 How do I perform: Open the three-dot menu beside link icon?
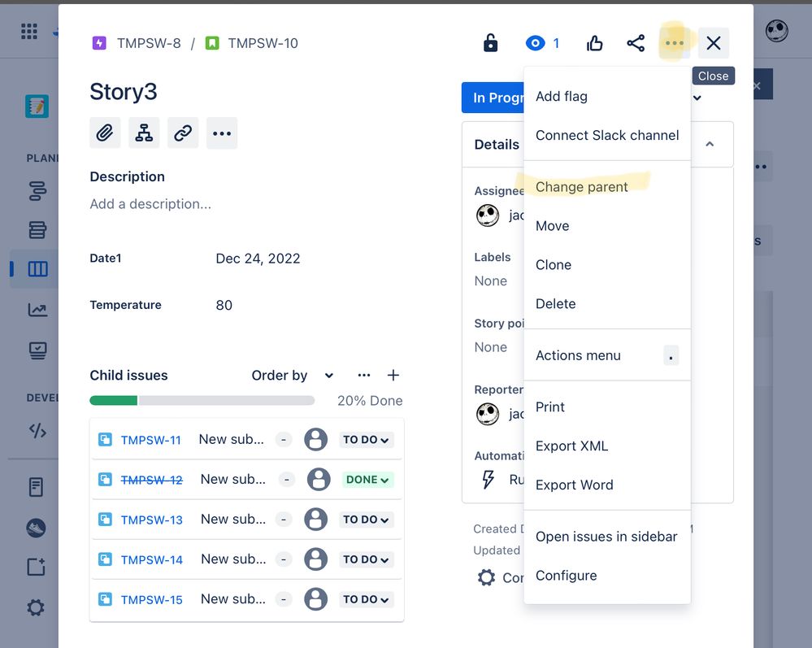[222, 133]
